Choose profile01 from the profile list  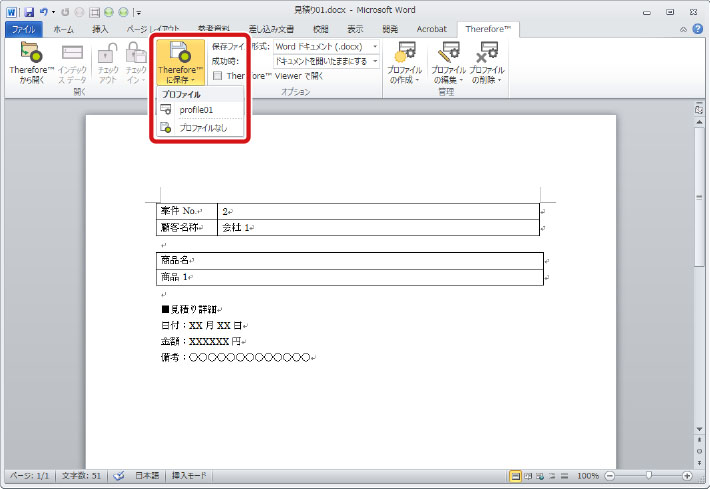pos(196,110)
